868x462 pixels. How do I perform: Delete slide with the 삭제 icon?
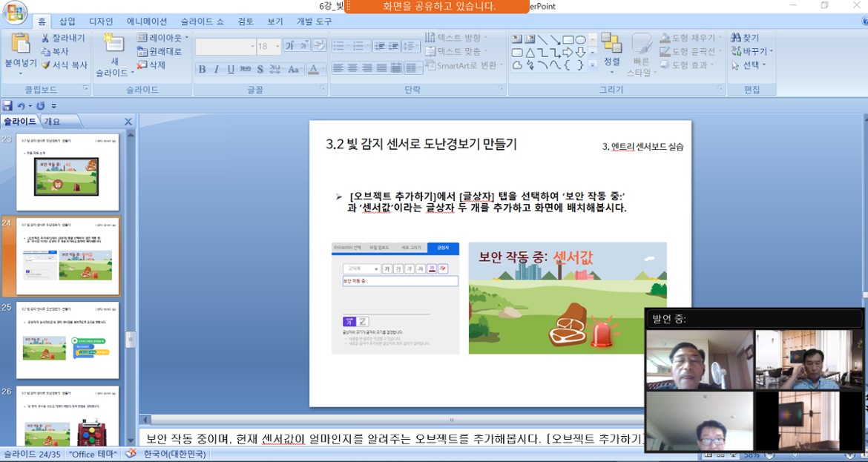(142, 65)
